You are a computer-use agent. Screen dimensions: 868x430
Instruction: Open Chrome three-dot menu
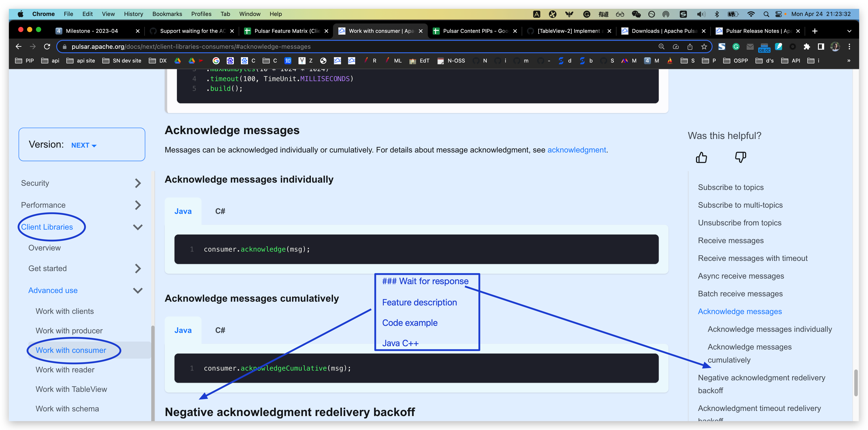[x=849, y=47]
